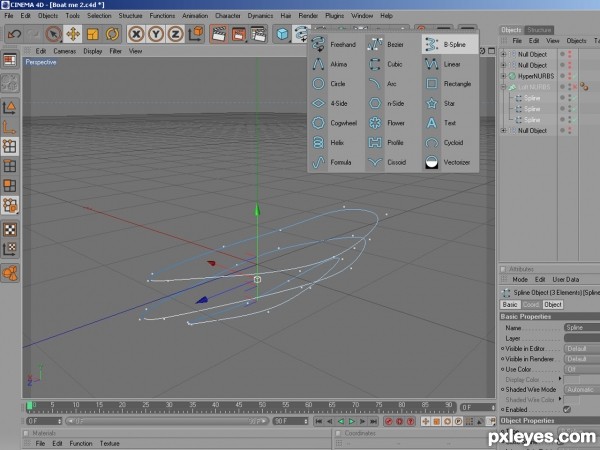Open the File menu in main menu bar
This screenshot has width=600, height=450.
pyautogui.click(x=9, y=16)
